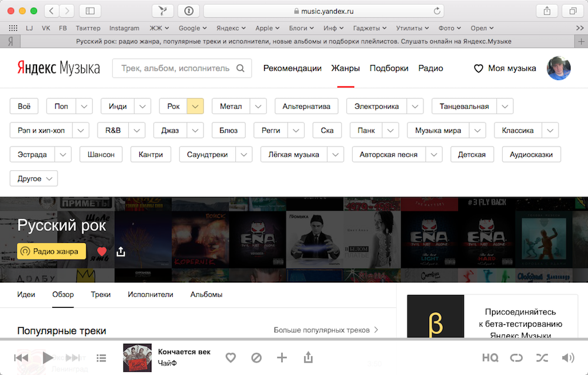Show Safari sidebar

point(90,11)
